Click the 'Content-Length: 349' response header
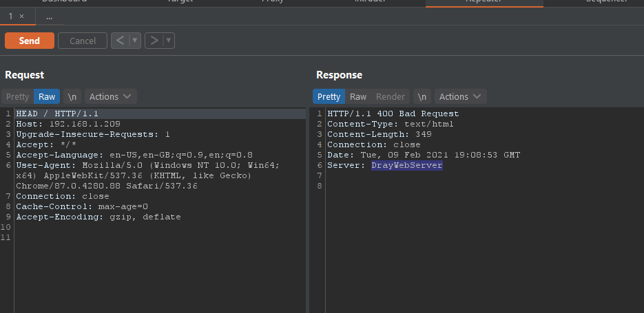This screenshot has height=313, width=644. (380, 134)
